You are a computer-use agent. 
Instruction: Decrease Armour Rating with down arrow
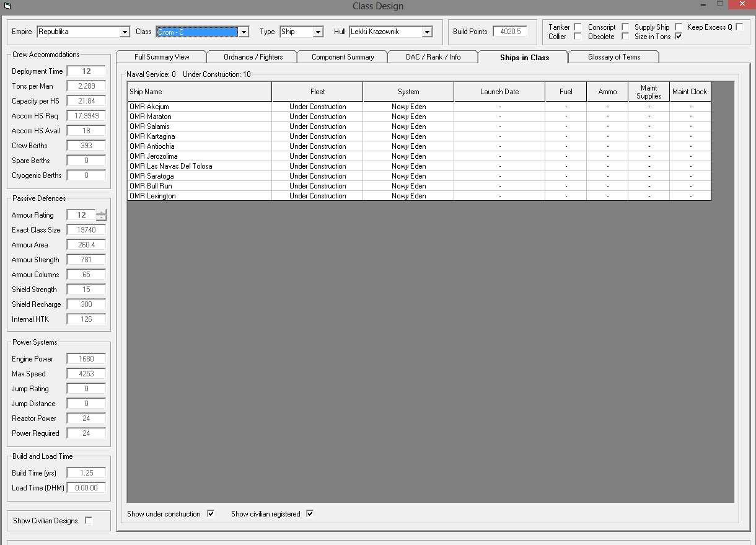point(102,218)
